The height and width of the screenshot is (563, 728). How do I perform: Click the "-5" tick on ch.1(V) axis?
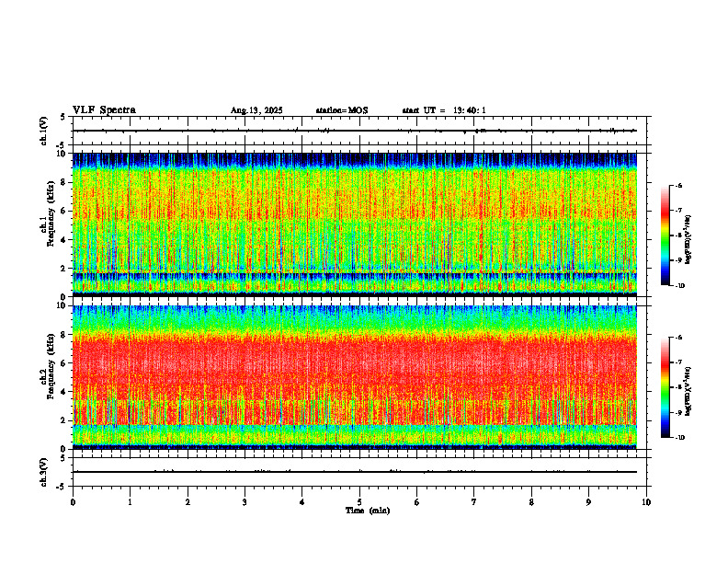click(x=62, y=145)
